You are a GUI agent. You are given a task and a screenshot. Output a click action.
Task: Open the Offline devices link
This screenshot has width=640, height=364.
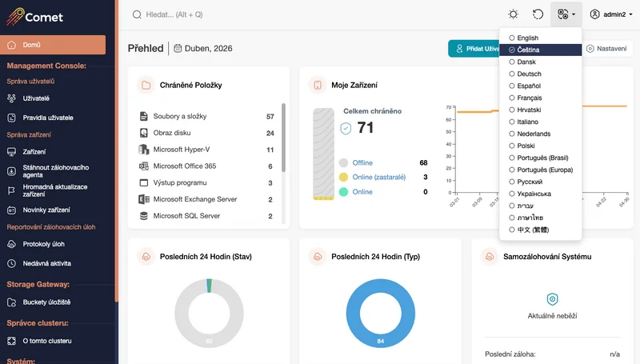(x=362, y=162)
